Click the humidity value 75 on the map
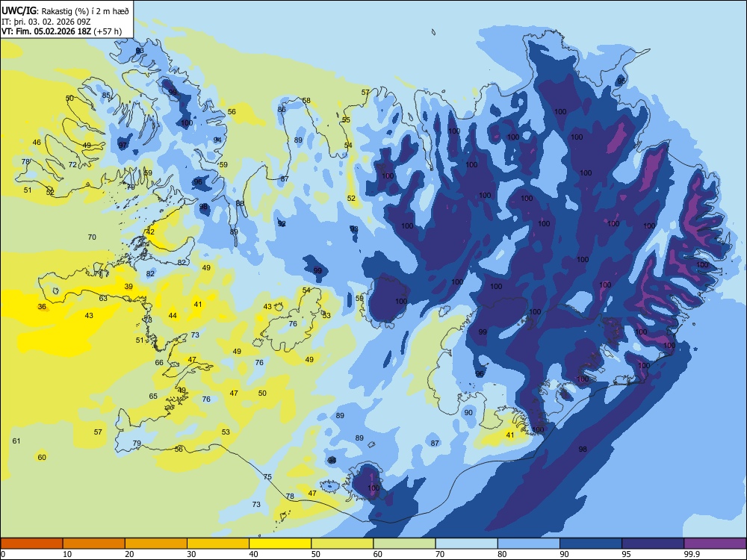The height and width of the screenshot is (560, 747). coord(267,476)
